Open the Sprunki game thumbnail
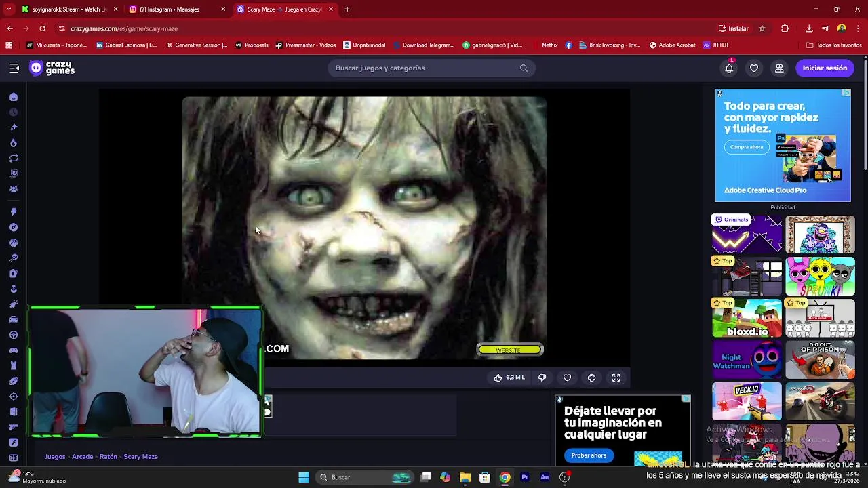Viewport: 868px width, 488px height. 820,277
